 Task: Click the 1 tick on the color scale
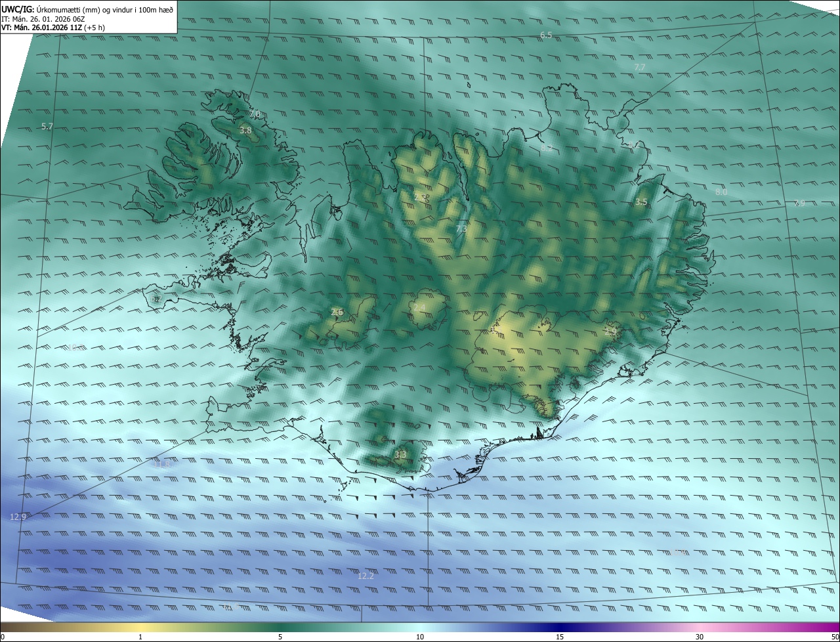(140, 637)
